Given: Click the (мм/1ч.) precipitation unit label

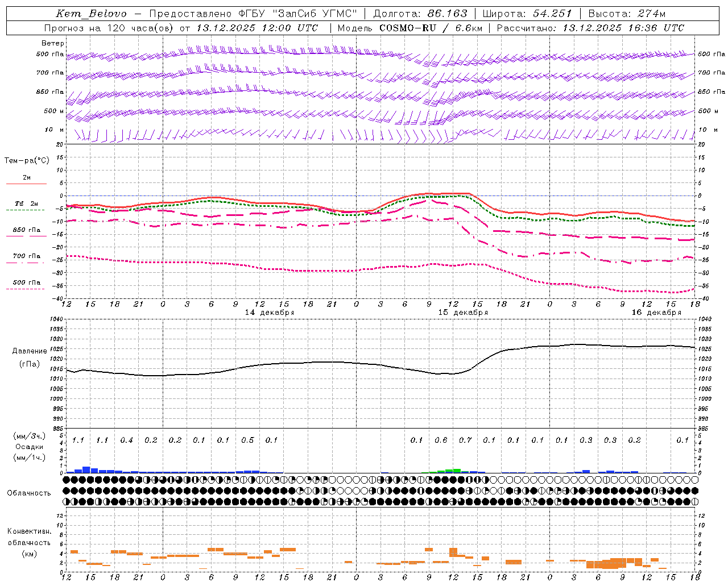Looking at the screenshot, I should pyautogui.click(x=30, y=458).
